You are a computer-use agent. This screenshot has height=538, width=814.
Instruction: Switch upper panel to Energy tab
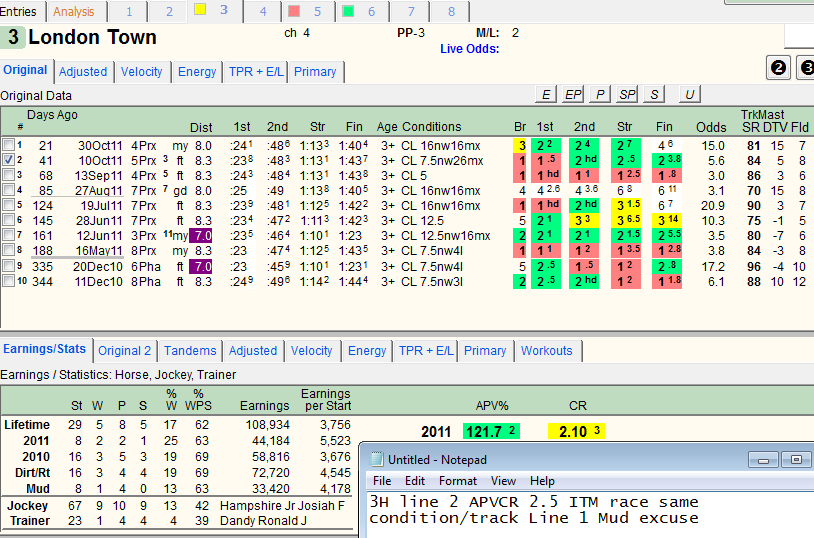(197, 72)
